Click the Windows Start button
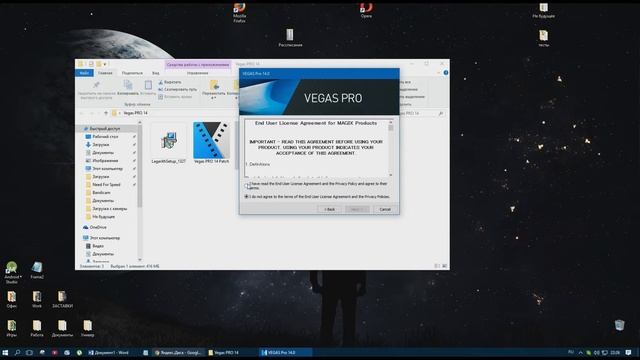 [5, 353]
